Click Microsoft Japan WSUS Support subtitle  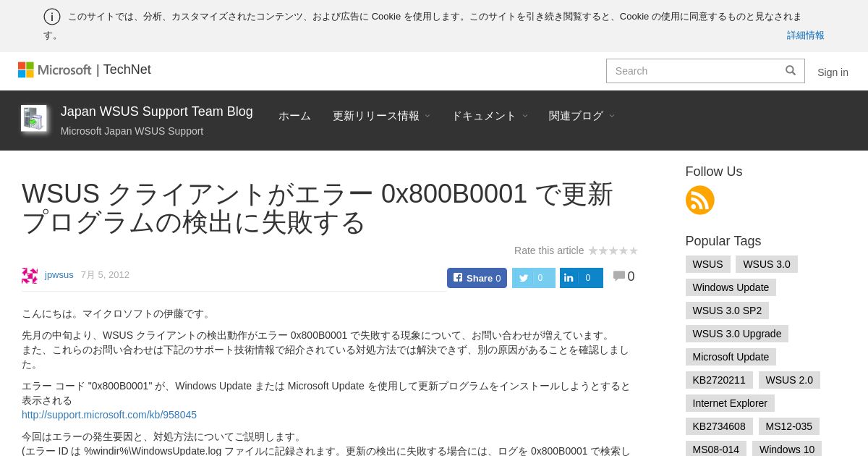pos(132,131)
